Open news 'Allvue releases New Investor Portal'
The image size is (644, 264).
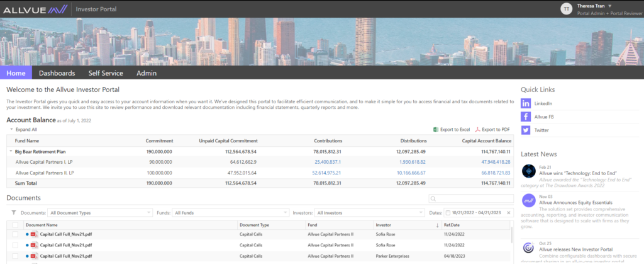pyautogui.click(x=576, y=250)
